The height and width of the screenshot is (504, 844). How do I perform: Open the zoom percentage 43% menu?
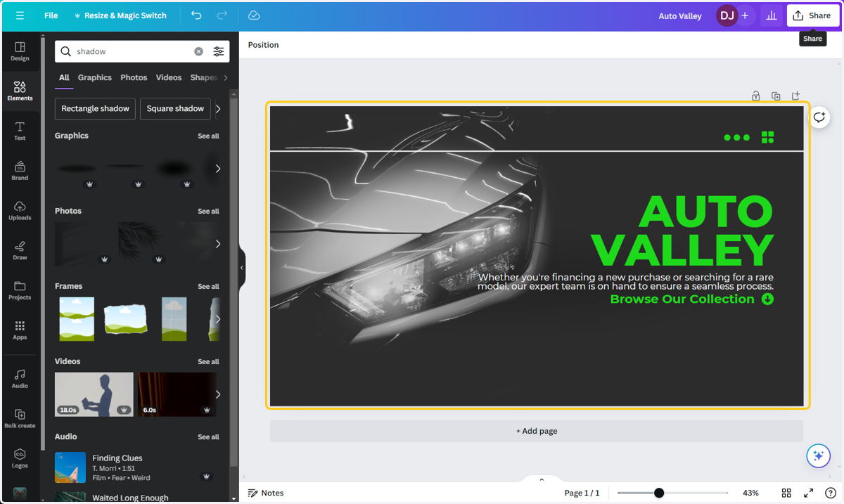click(750, 493)
